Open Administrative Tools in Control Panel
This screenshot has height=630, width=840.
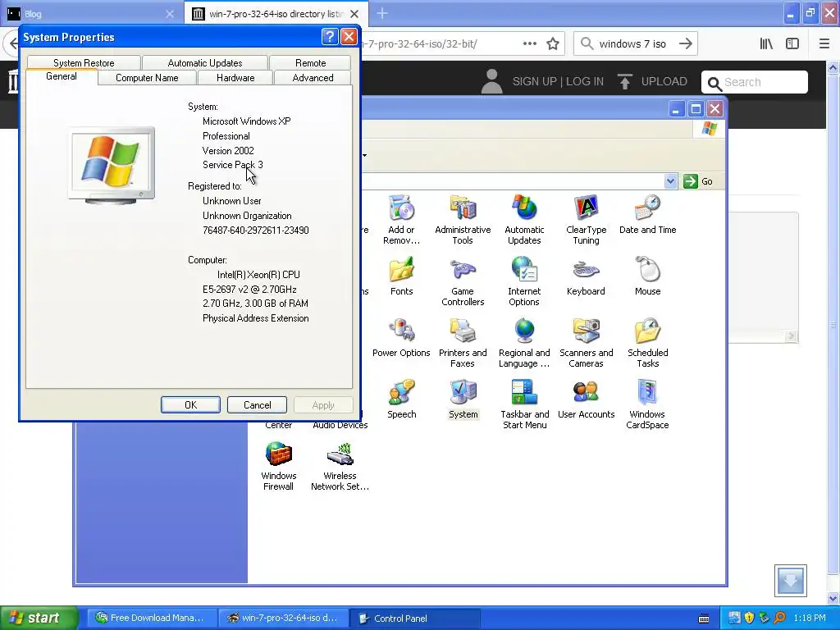pos(463,220)
